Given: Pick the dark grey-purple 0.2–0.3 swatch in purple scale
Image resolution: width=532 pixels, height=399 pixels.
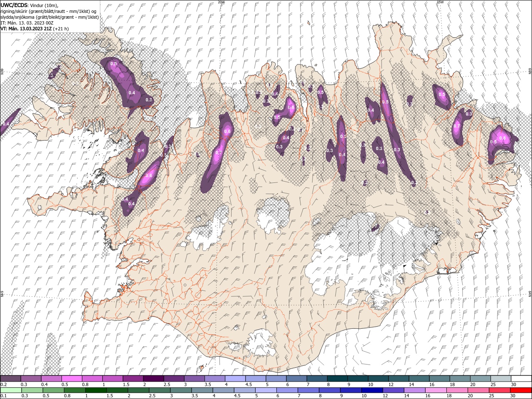Looking at the screenshot, I should 11,379.
